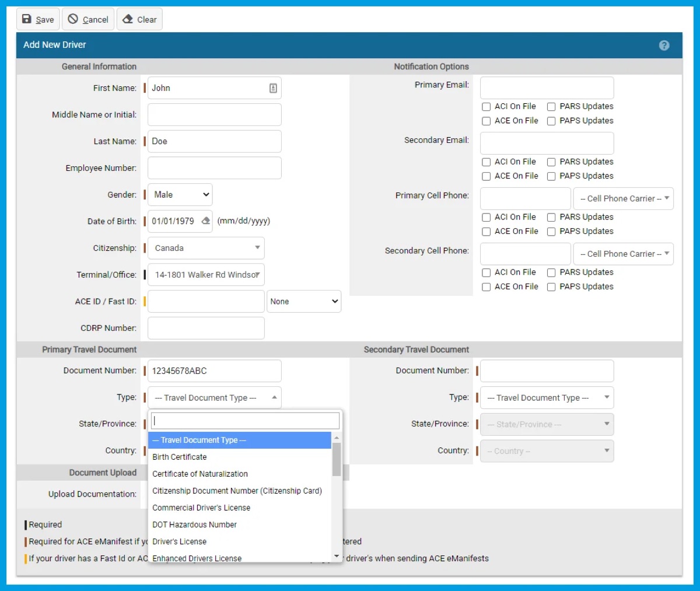Toggle ACI On File for Secondary Email

486,162
